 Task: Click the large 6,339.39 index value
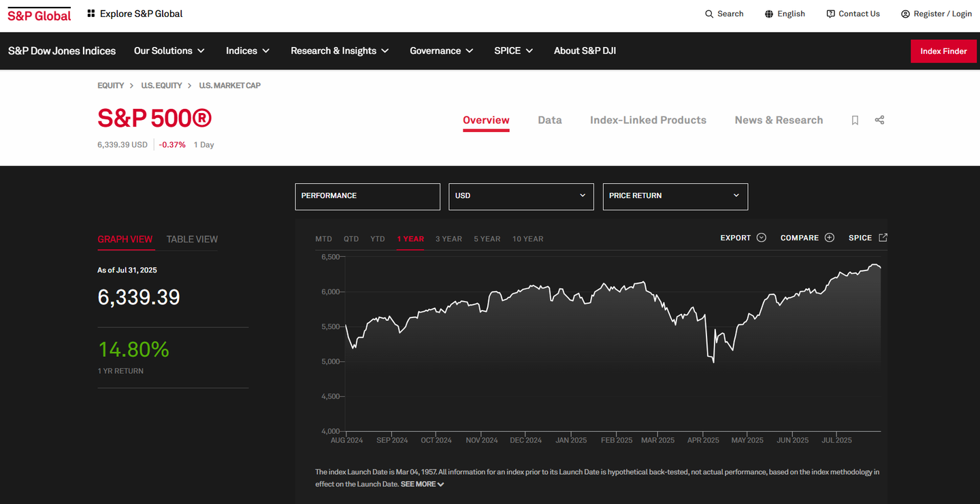tap(139, 298)
